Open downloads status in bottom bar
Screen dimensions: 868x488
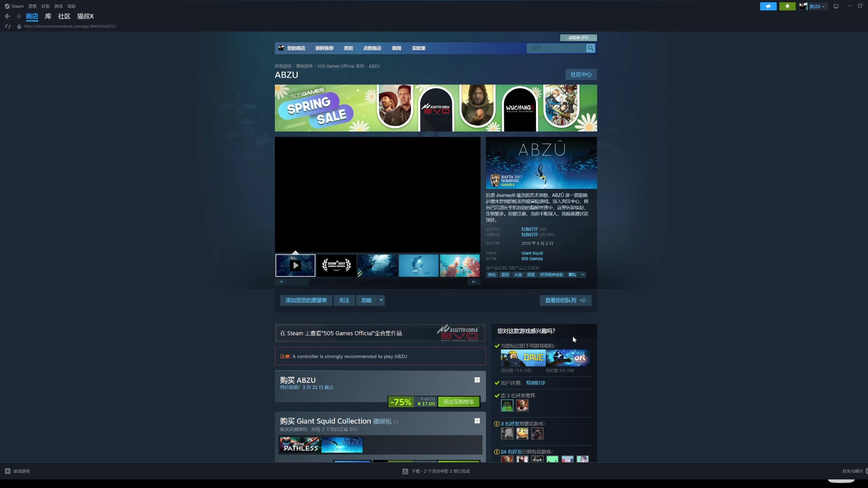tap(436, 471)
